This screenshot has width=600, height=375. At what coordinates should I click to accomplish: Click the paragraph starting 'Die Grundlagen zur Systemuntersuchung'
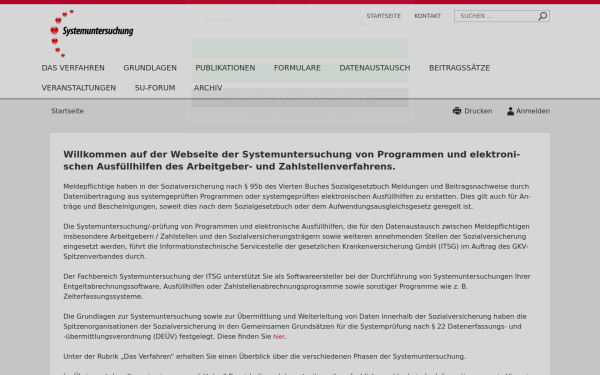(x=295, y=326)
